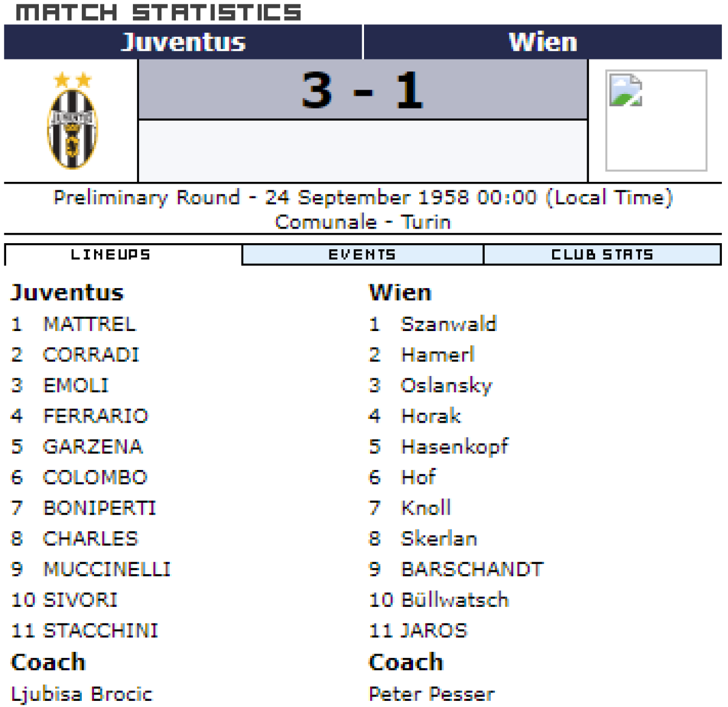The height and width of the screenshot is (707, 728).
Task: Click player STACCHINI
Action: tap(101, 631)
